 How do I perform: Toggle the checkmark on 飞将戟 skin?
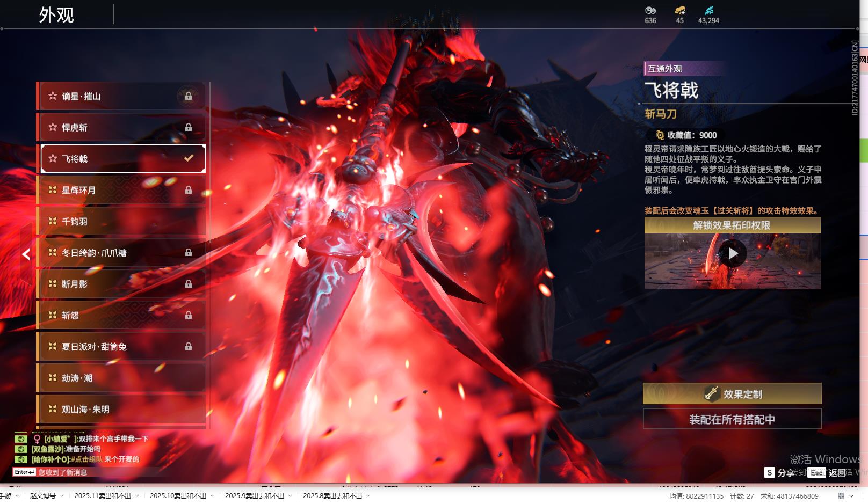pyautogui.click(x=189, y=158)
